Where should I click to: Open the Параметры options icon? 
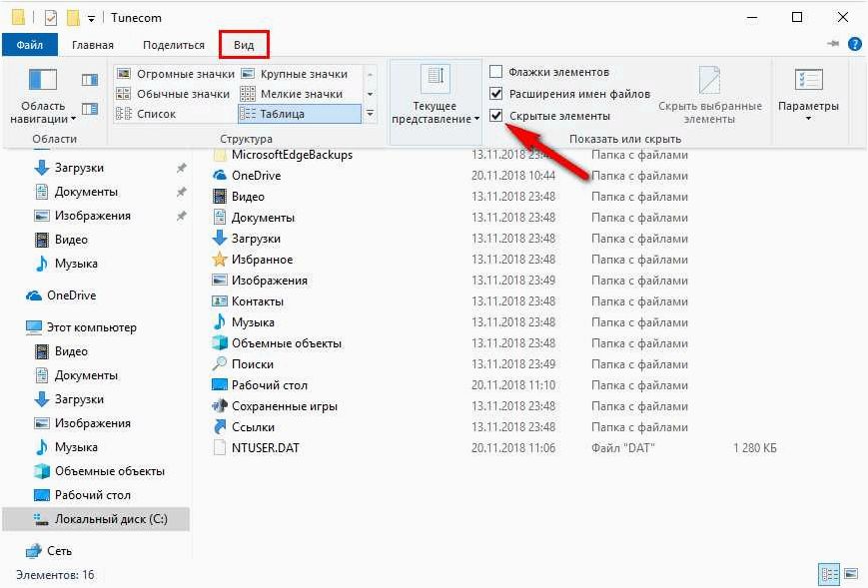pyautogui.click(x=808, y=80)
